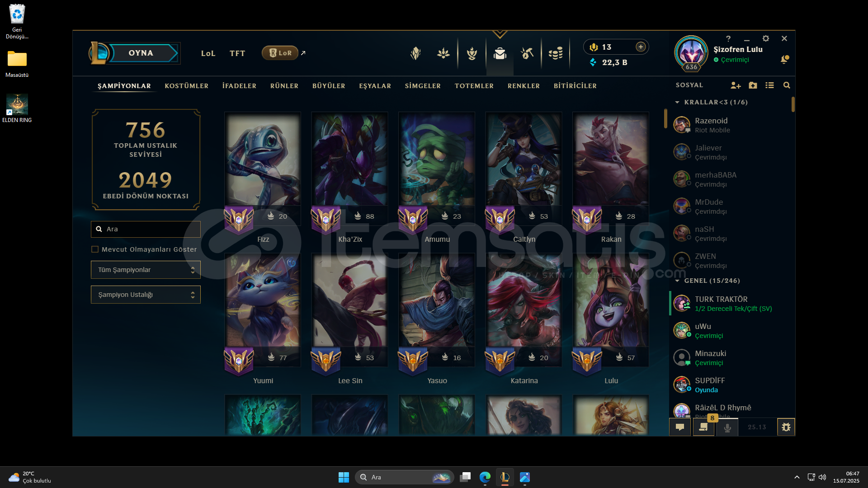Toggle the voice microphone icon
The width and height of the screenshot is (868, 488).
727,427
